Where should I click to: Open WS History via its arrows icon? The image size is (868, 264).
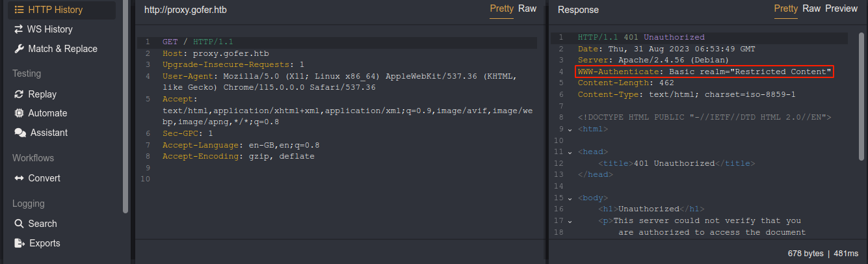18,29
